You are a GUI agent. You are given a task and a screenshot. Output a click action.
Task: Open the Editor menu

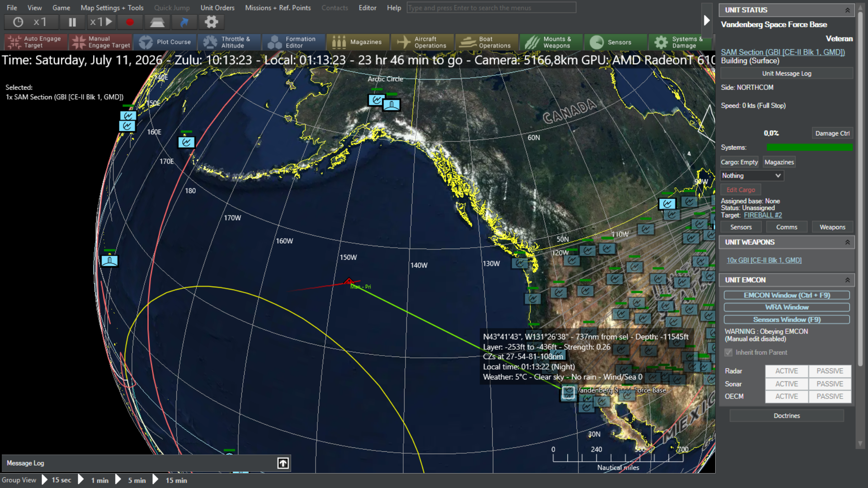point(367,8)
